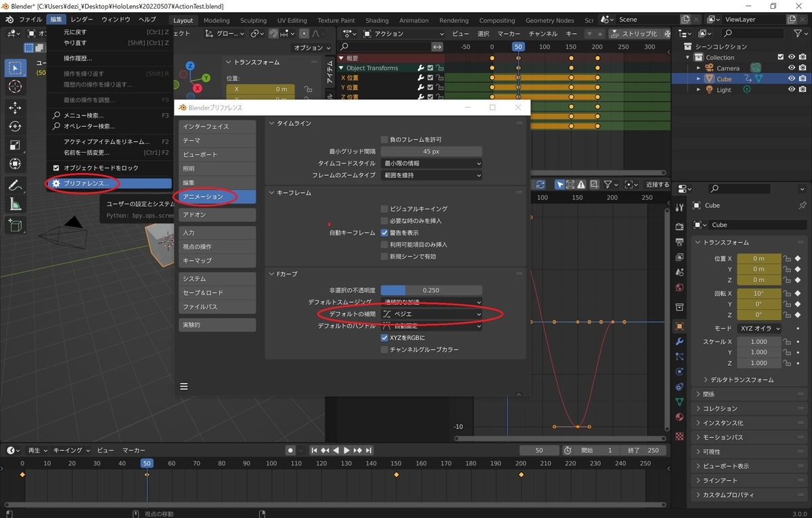Image resolution: width=812 pixels, height=518 pixels.
Task: Hide Camera in viewport via eye icon
Action: click(791, 68)
